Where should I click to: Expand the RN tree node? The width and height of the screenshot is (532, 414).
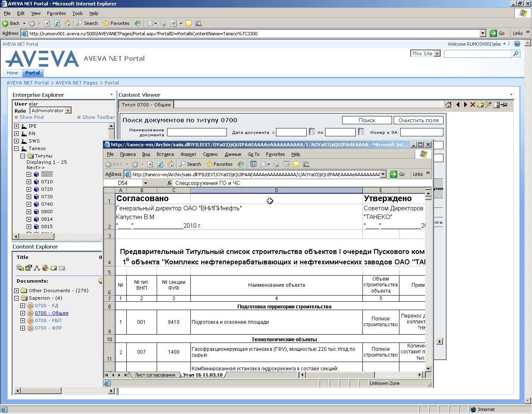17,133
